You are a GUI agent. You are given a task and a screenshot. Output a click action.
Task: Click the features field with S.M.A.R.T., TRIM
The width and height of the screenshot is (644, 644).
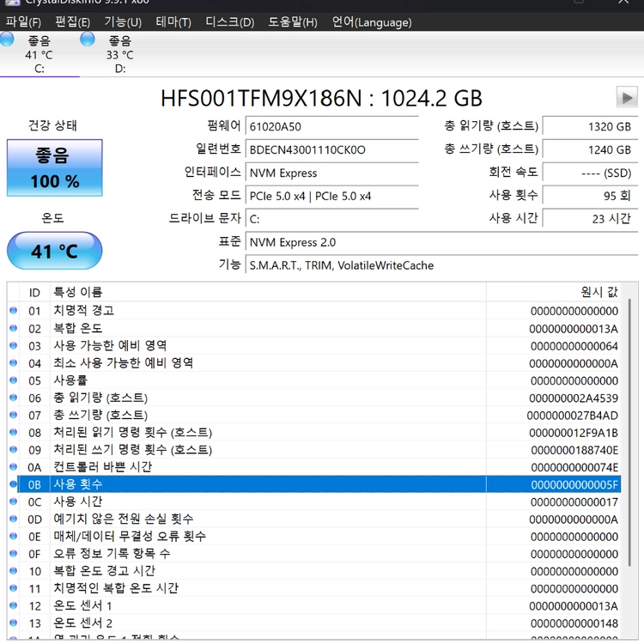[441, 265]
